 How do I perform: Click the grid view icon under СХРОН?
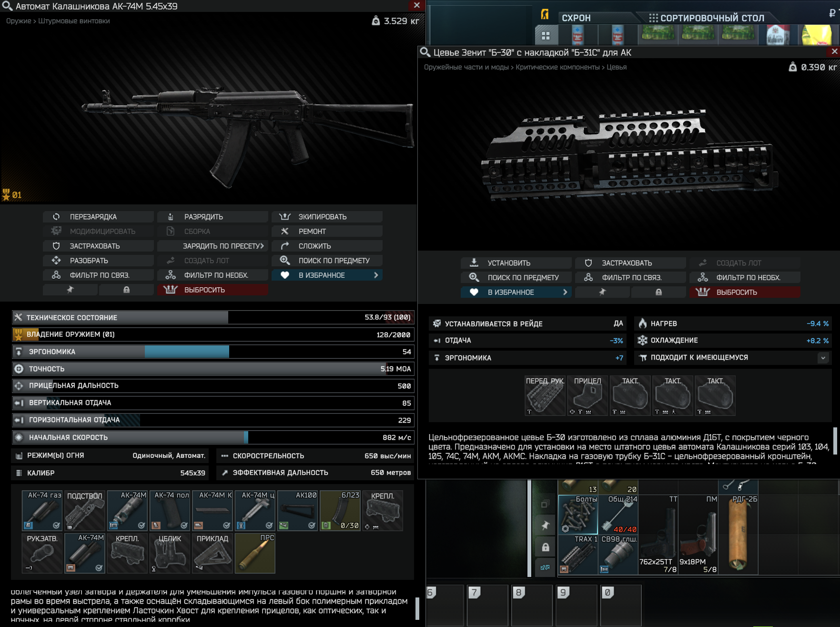point(546,35)
